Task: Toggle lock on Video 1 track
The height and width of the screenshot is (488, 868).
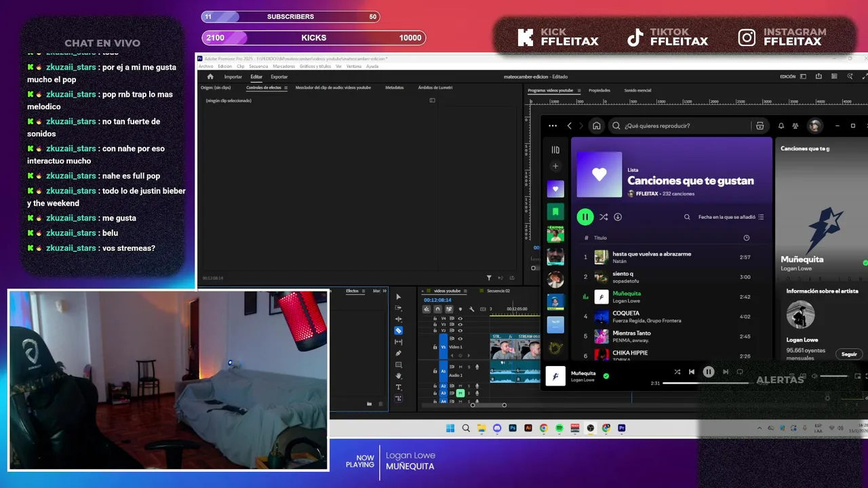Action: (435, 347)
